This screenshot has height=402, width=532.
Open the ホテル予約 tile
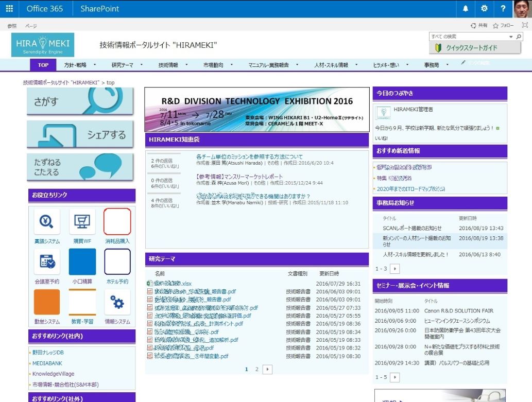click(117, 261)
